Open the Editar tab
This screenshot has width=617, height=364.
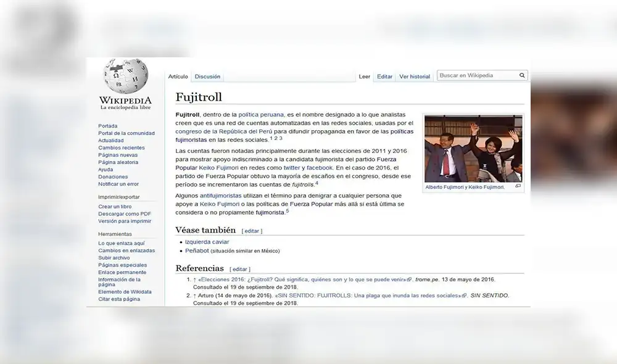point(384,77)
